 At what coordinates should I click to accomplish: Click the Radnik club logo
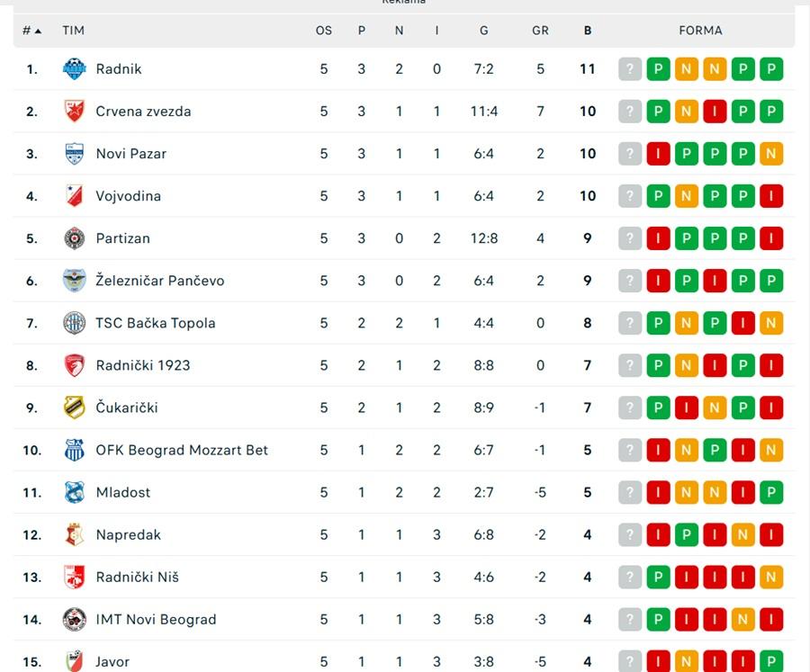click(74, 69)
